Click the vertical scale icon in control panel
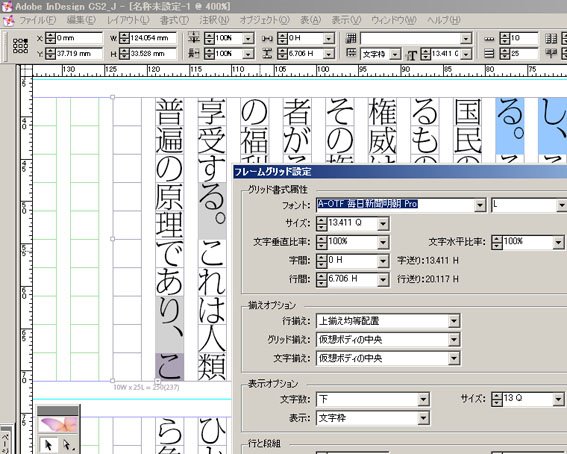The width and height of the screenshot is (567, 454). (x=194, y=38)
